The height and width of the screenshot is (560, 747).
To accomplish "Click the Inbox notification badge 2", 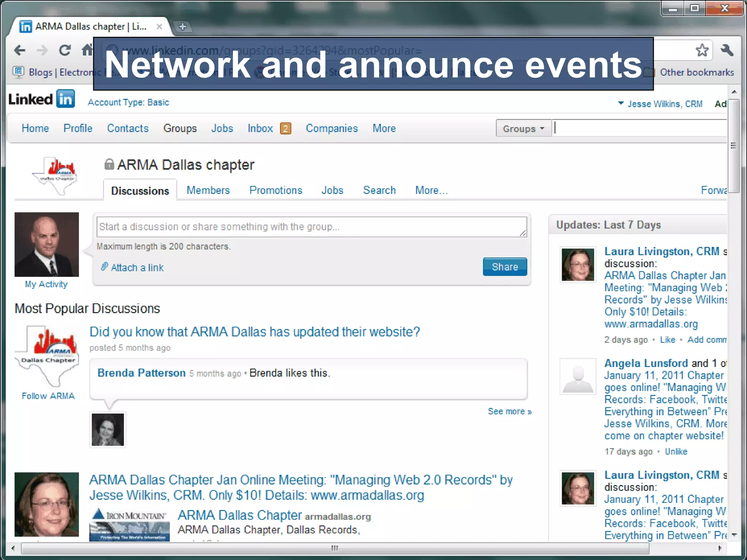I will pyautogui.click(x=286, y=128).
